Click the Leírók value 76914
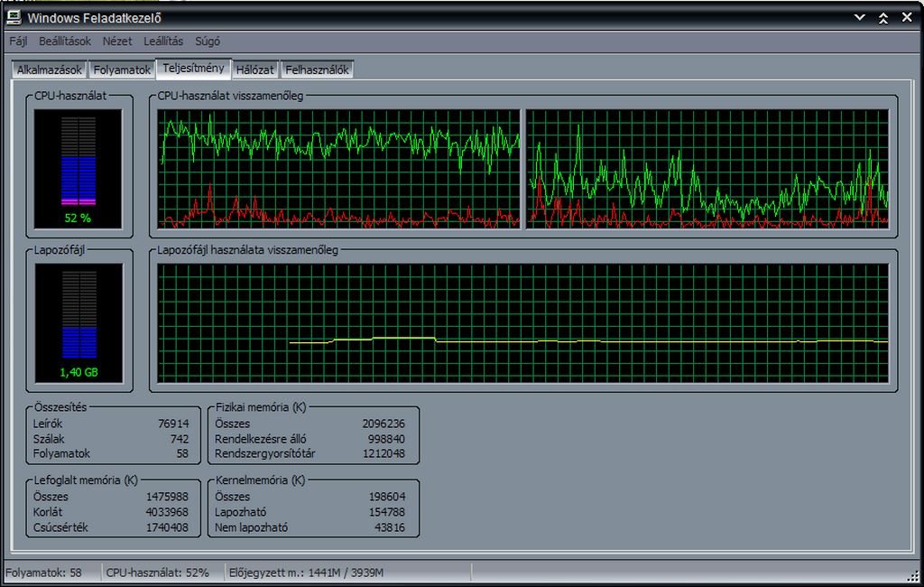This screenshot has height=587, width=924. (x=173, y=424)
